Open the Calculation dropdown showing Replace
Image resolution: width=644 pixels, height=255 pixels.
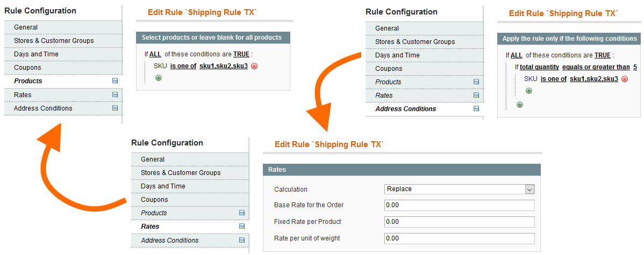click(459, 189)
